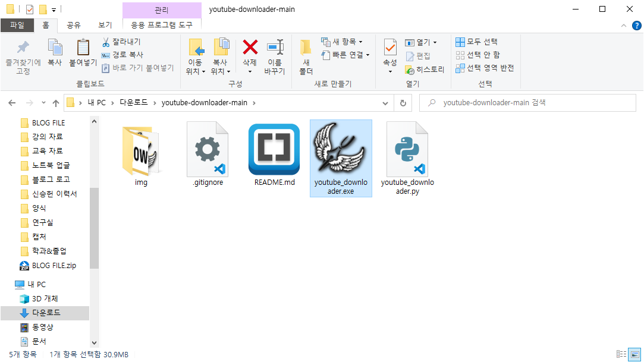This screenshot has width=644, height=362.
Task: Invert selection with 선택 영역 반전
Action: pos(485,68)
